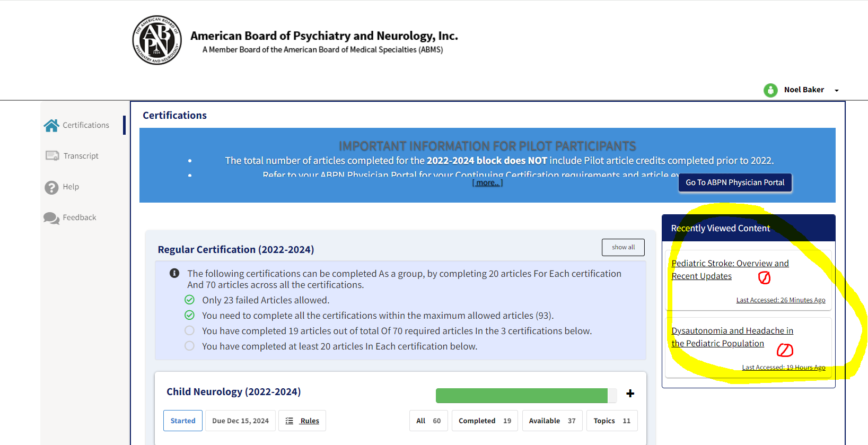Screen dimensions: 868x445
Task: Expand Child Neurology section with plus icon
Action: 630,393
